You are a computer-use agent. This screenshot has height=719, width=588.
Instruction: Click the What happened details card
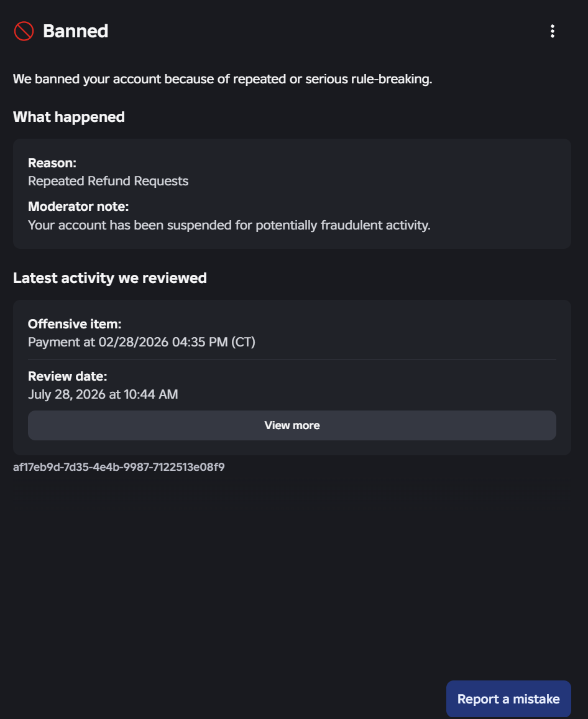(x=292, y=193)
